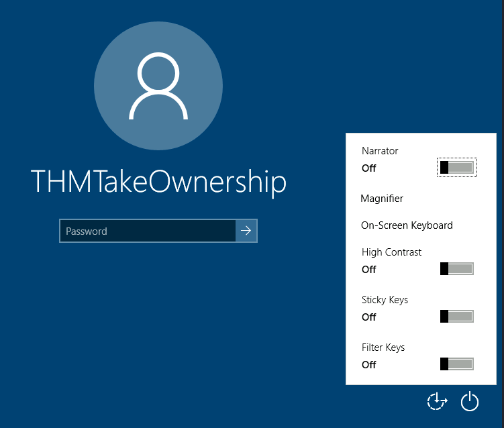This screenshot has width=504, height=428.
Task: Click the Off status under Narrator
Action: (x=369, y=168)
